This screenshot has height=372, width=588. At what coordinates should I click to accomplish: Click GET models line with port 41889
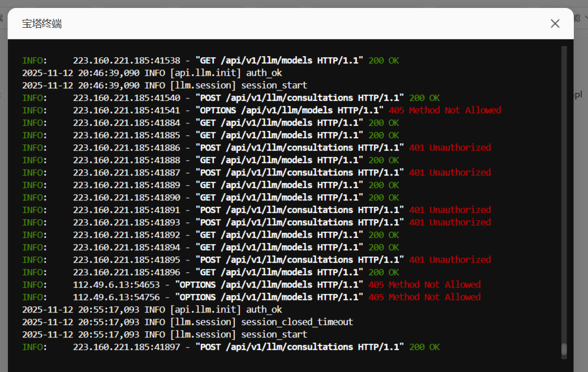coord(211,185)
